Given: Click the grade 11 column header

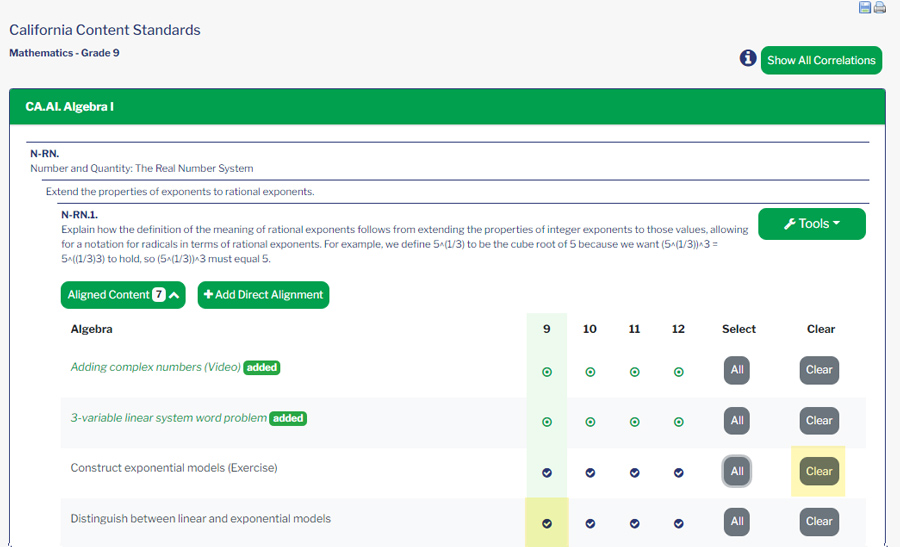Looking at the screenshot, I should [634, 329].
